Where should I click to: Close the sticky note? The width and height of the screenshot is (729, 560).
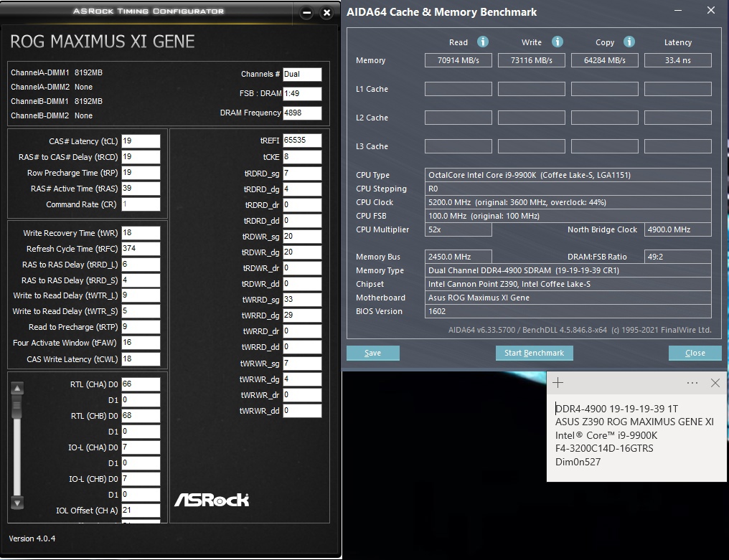pyautogui.click(x=715, y=383)
